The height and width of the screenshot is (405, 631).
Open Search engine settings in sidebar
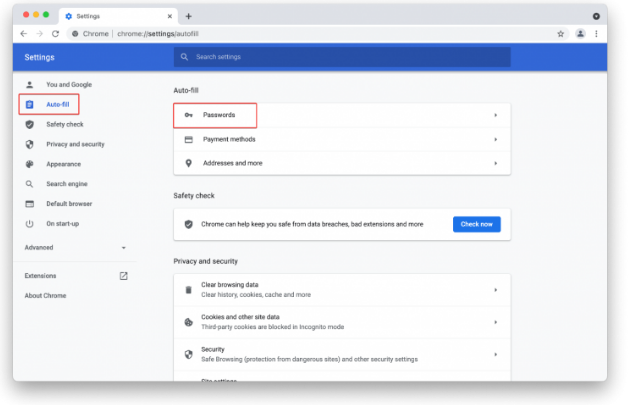click(x=67, y=184)
